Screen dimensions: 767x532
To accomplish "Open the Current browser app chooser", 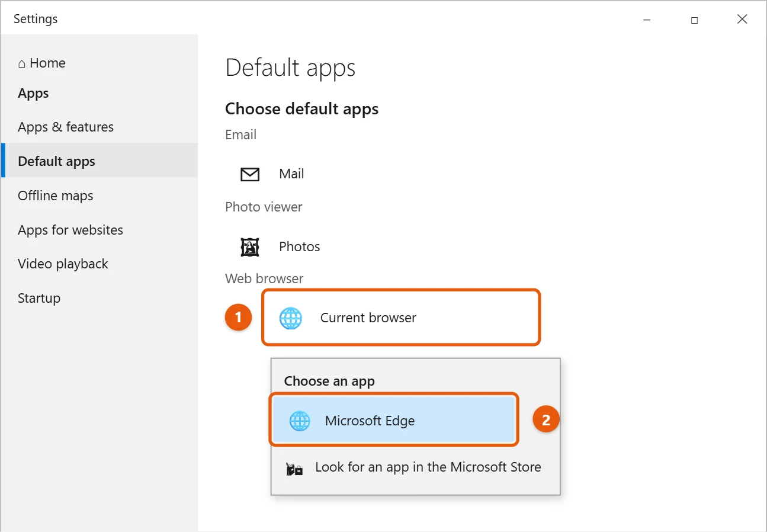I will click(401, 318).
